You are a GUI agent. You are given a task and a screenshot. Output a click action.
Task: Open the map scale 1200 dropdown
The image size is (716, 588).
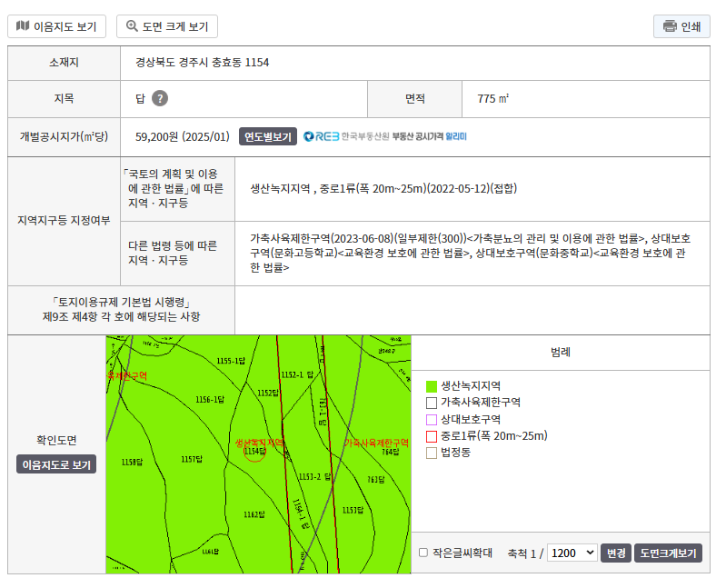[x=572, y=553]
